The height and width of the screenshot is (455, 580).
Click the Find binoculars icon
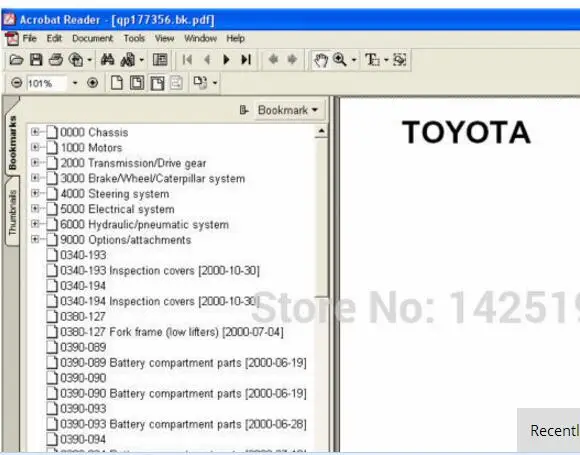(107, 60)
